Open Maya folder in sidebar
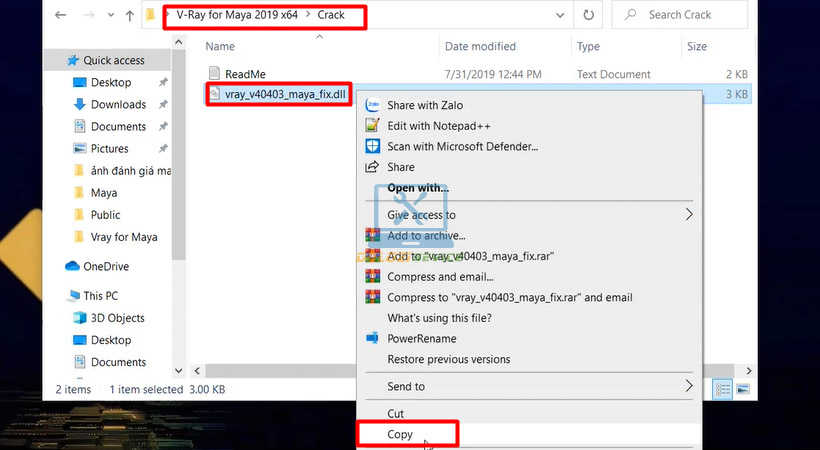The height and width of the screenshot is (450, 820). point(104,193)
